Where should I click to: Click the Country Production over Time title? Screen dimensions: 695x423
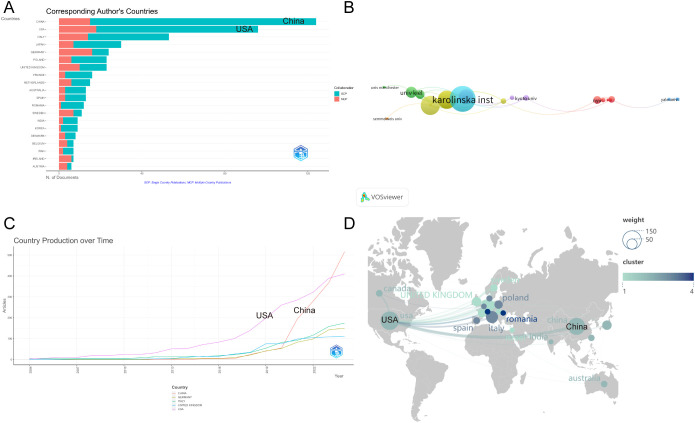(63, 240)
